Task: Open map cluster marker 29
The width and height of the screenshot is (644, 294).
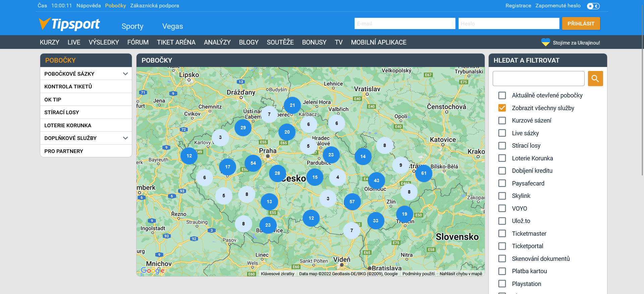Action: pyautogui.click(x=243, y=128)
